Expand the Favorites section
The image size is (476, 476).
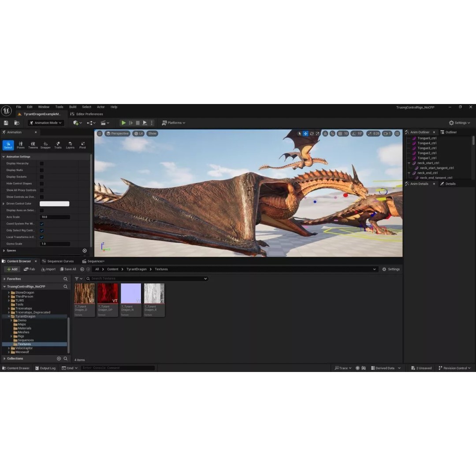(4, 279)
